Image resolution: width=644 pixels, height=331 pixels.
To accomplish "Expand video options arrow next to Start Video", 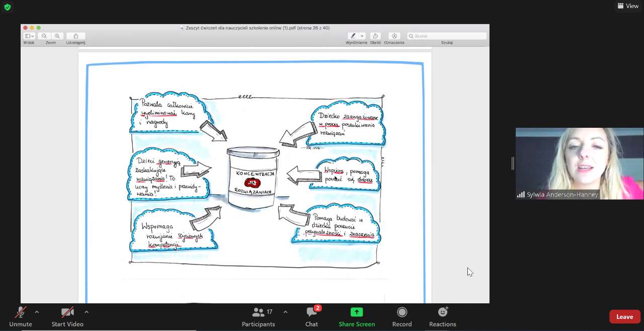I will click(87, 312).
